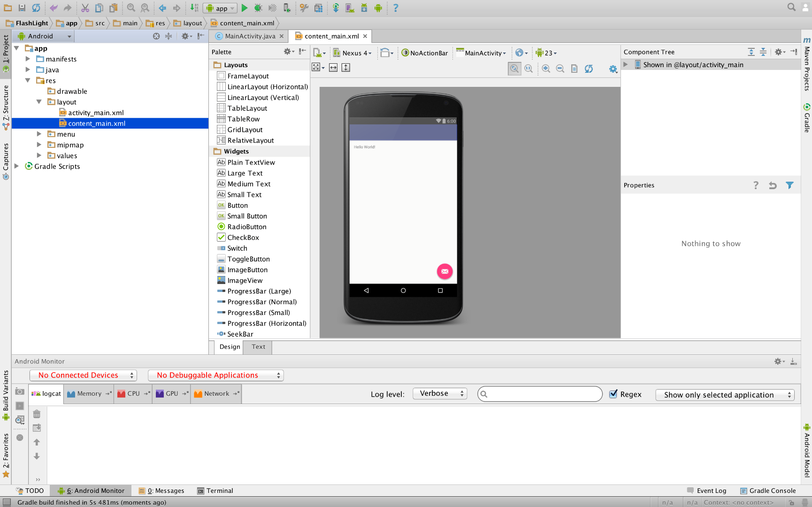Switch to the Text tab of the editor
This screenshot has height=507, width=812.
(258, 347)
